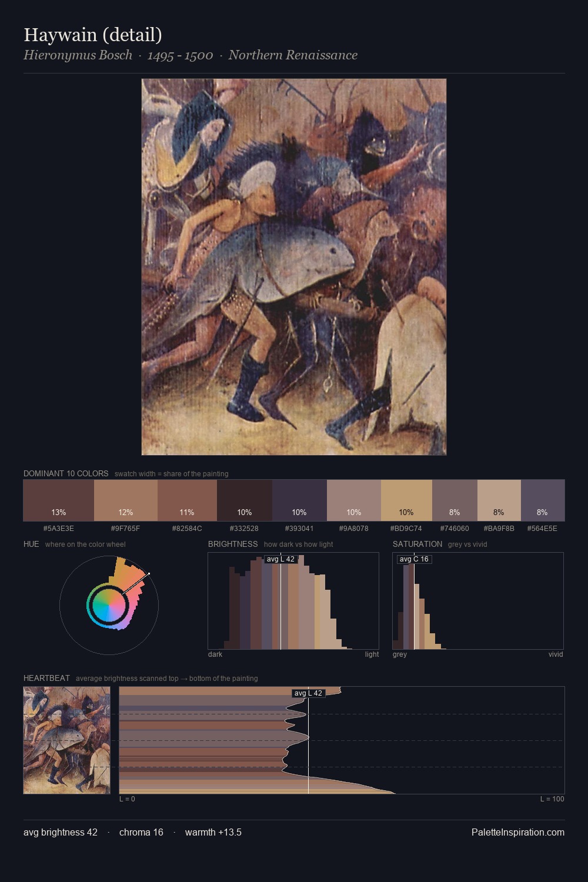Select the #9A8078 swatch
Viewport: 588px width, 882px height.
tap(354, 500)
